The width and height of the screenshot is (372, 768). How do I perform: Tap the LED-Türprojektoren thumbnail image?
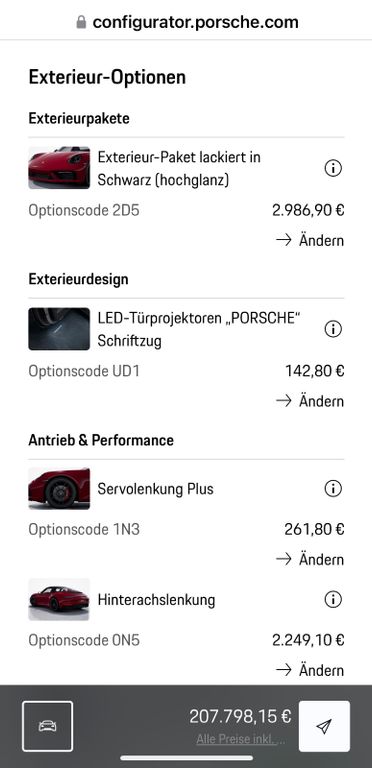(59, 329)
